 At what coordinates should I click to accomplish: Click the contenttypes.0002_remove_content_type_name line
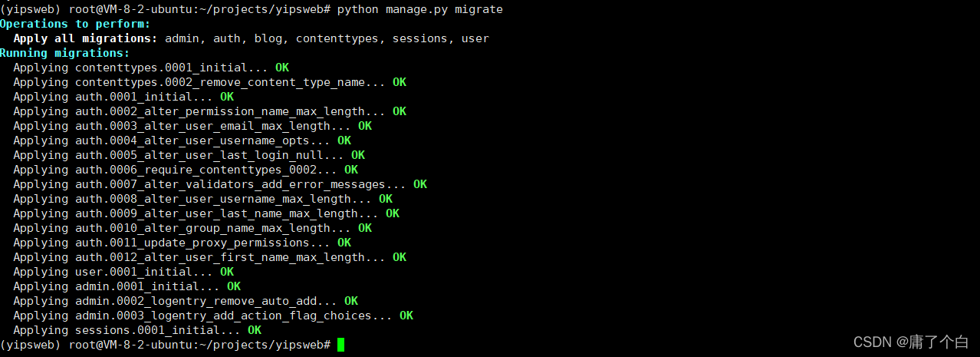210,82
